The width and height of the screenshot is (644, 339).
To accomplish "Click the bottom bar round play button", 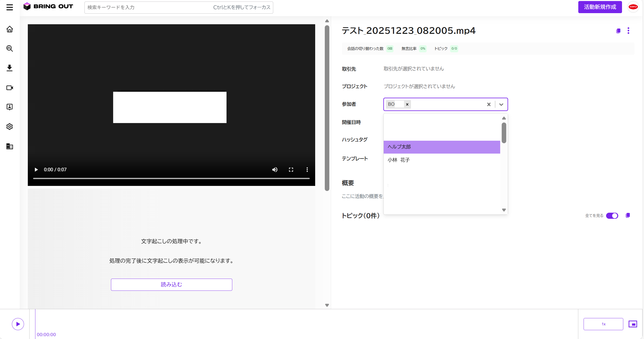I will coord(18,324).
